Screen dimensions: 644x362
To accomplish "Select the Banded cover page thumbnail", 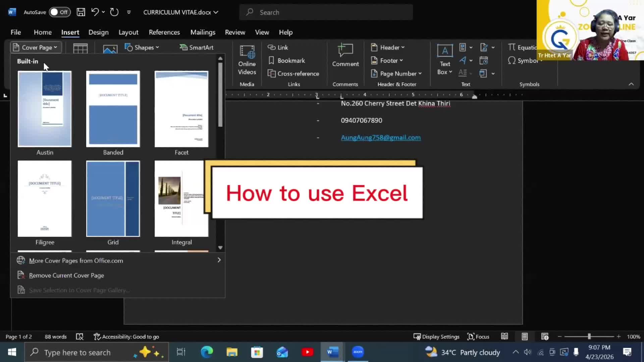I will 113,109.
